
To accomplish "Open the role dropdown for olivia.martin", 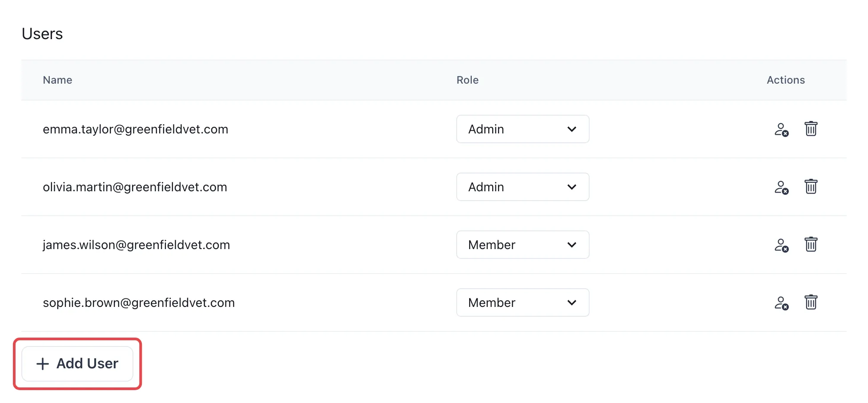I will click(522, 187).
